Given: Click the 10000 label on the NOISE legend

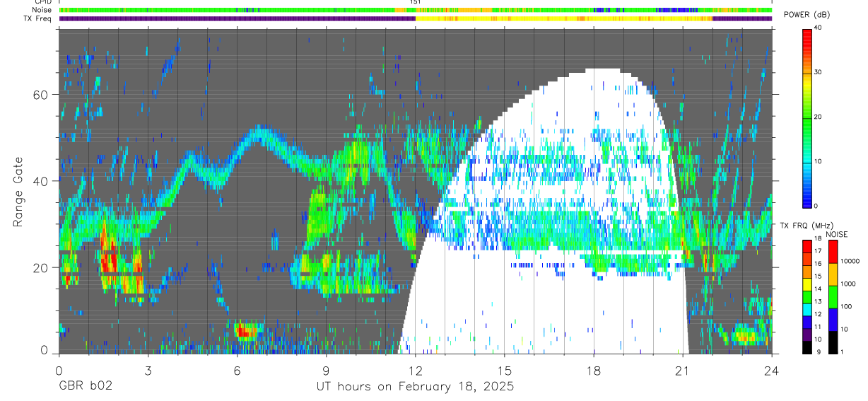Looking at the screenshot, I should (x=851, y=261).
